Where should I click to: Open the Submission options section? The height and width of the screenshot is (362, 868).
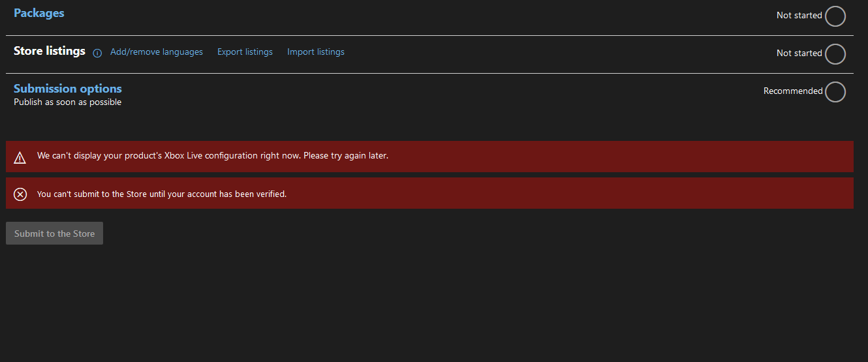pos(68,89)
